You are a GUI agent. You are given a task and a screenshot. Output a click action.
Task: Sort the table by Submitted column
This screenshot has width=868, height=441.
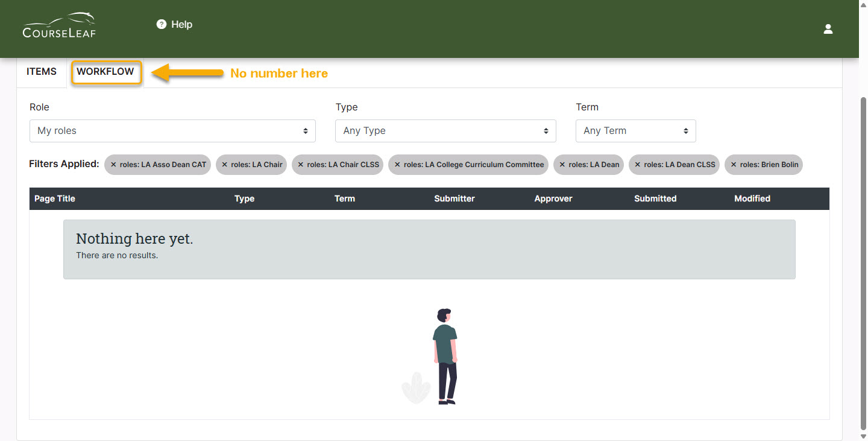[x=655, y=198]
